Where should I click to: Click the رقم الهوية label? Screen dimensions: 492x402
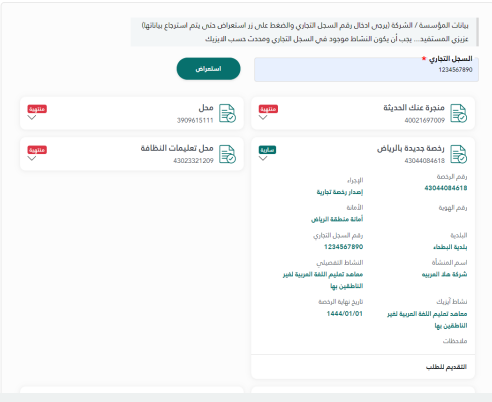pyautogui.click(x=453, y=208)
